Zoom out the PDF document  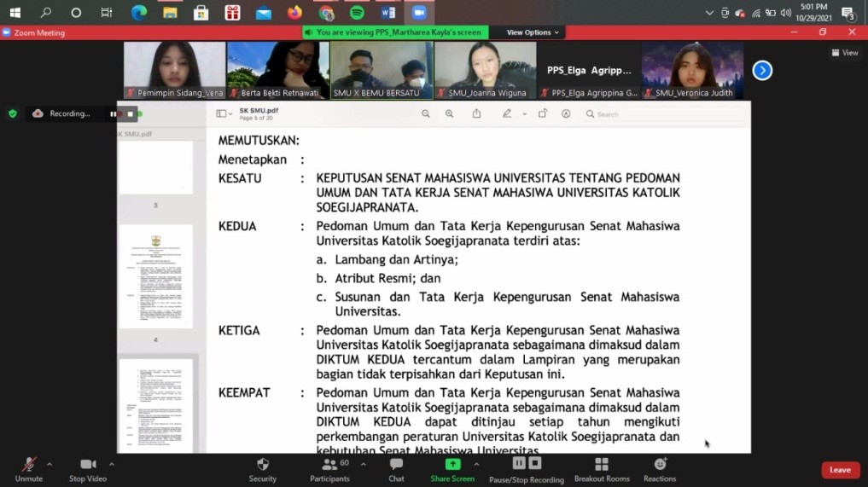click(x=426, y=114)
